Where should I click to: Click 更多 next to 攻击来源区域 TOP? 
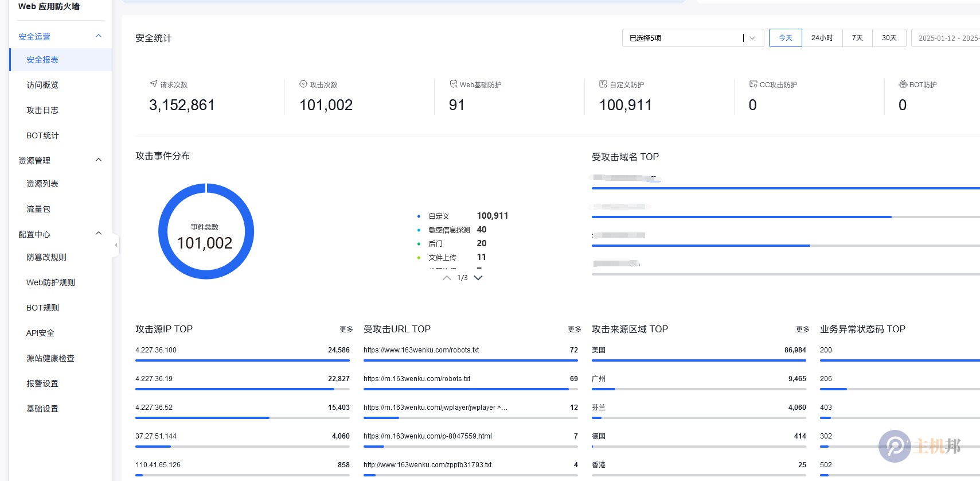point(803,329)
